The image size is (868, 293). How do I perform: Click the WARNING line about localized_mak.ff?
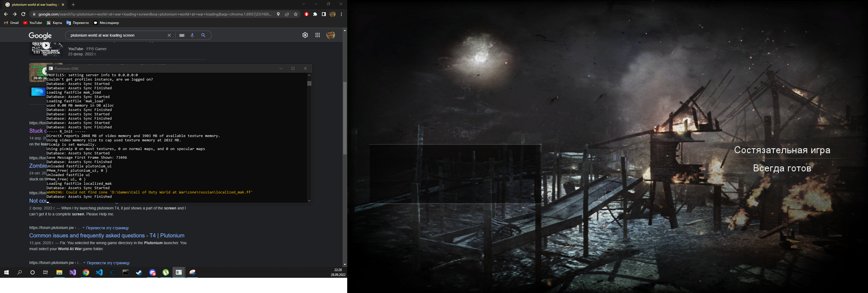pos(150,192)
